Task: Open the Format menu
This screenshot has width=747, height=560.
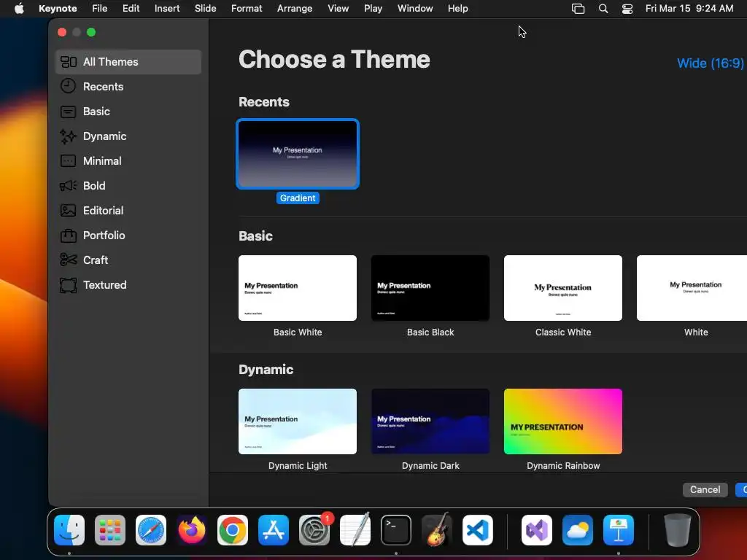Action: [247, 9]
